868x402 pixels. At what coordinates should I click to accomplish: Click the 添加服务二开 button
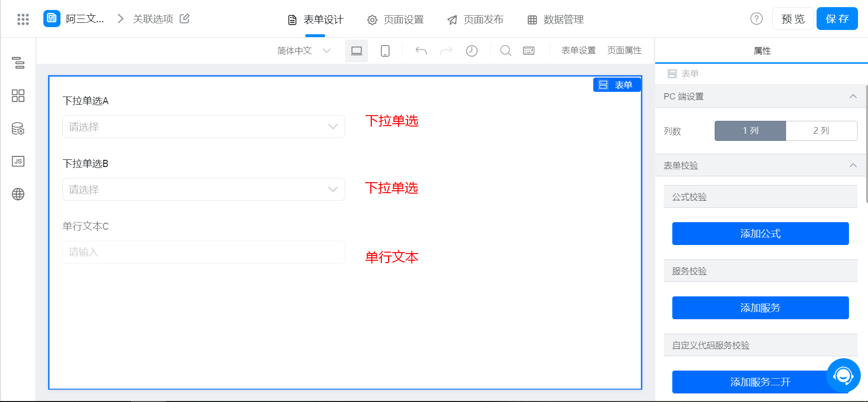click(760, 382)
